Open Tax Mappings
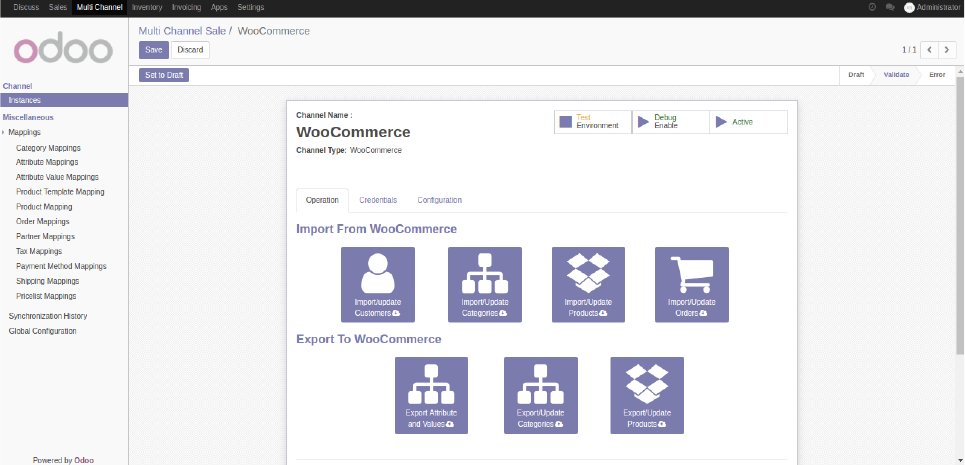This screenshot has width=965, height=465. pos(39,251)
